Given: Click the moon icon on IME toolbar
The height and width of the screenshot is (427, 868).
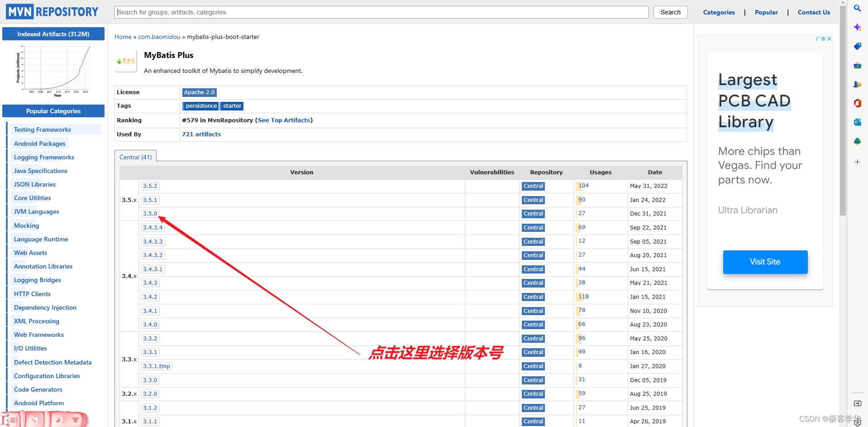Looking at the screenshot, I should [x=58, y=420].
